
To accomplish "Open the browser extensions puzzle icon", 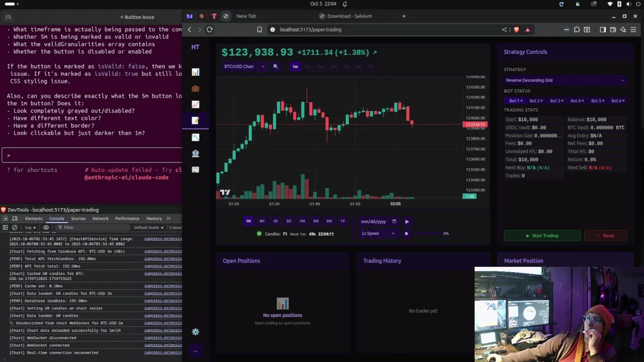I will tap(577, 30).
